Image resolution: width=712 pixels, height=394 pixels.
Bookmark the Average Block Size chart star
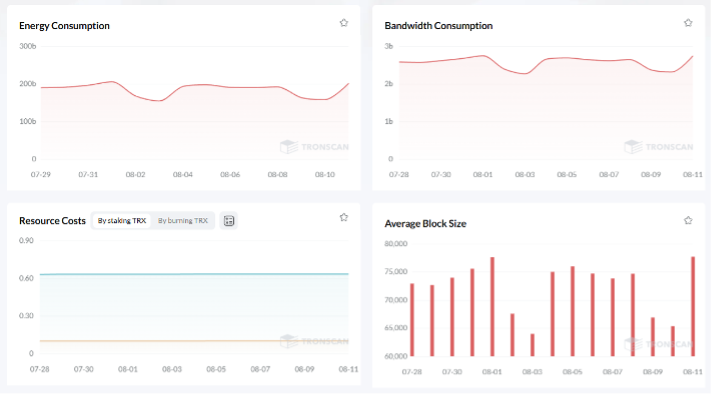point(688,221)
